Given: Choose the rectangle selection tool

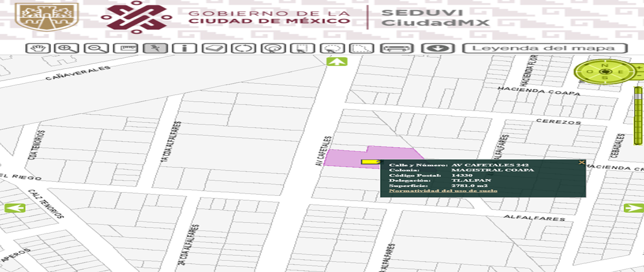Looking at the screenshot, I should (303, 48).
